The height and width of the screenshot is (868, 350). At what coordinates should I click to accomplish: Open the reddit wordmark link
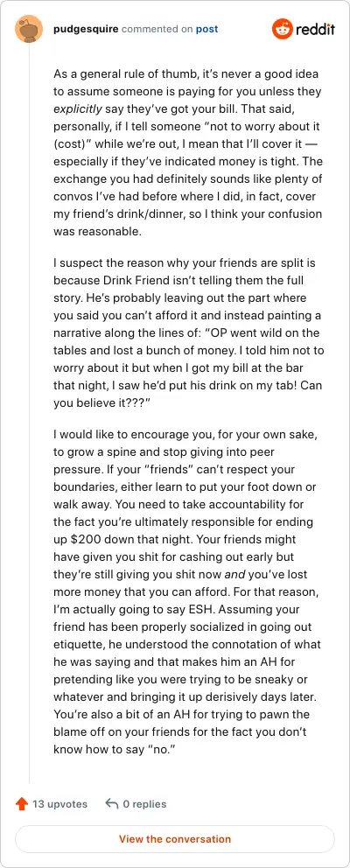point(315,30)
